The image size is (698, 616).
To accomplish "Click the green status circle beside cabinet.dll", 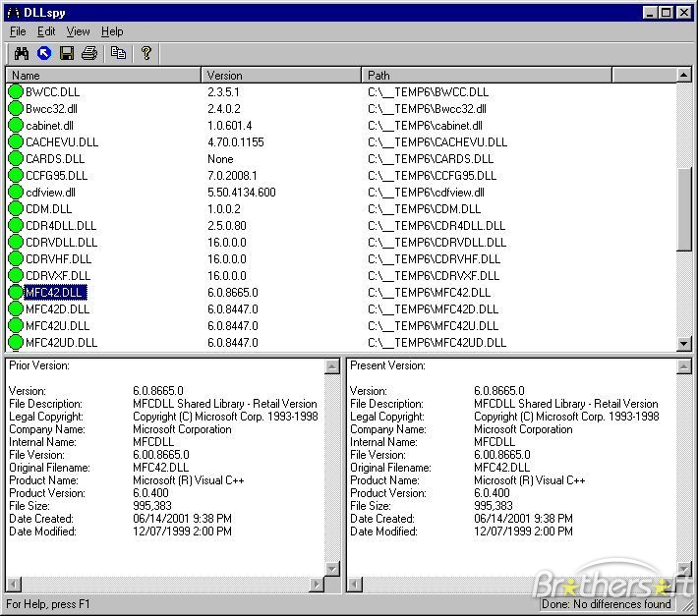I will (x=16, y=125).
